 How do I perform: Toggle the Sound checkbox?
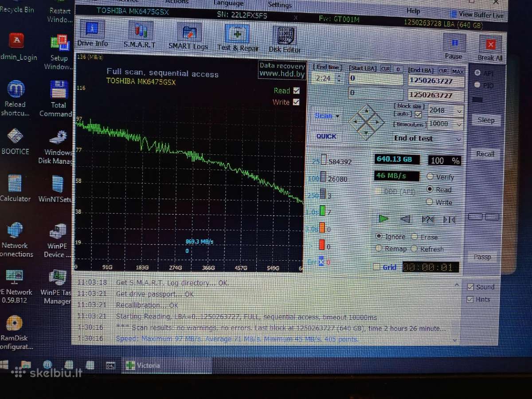pyautogui.click(x=470, y=287)
